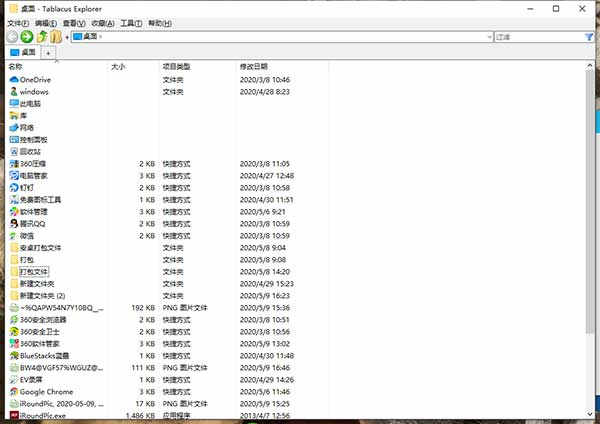The height and width of the screenshot is (424, 600).
Task: Select the 微信 shortcut icon
Action: [x=13, y=235]
